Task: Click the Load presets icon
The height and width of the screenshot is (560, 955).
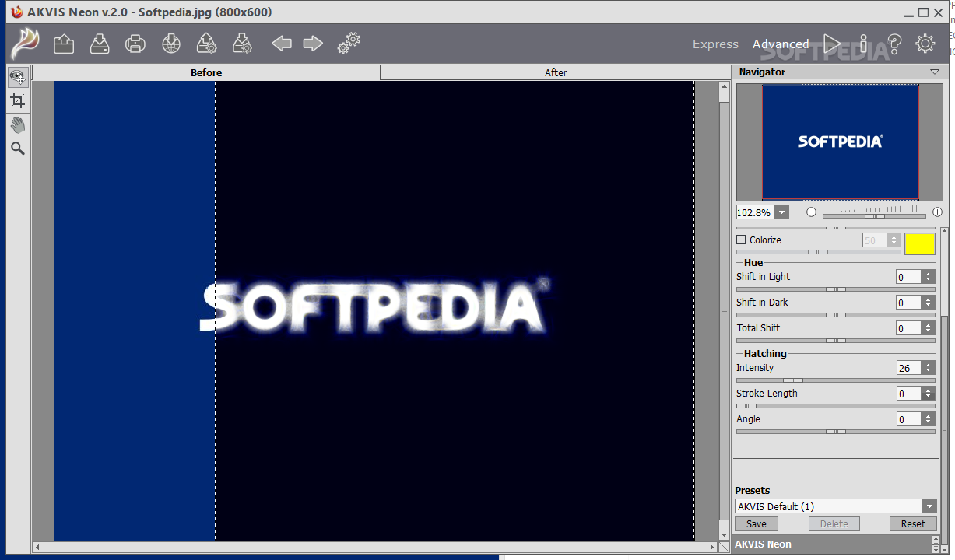Action: coord(206,44)
